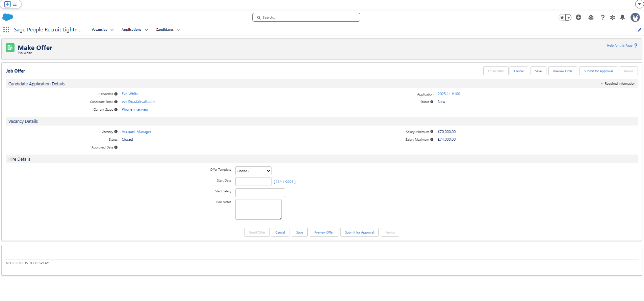Click the bottom Preview Offer button
The width and height of the screenshot is (644, 301).
coord(324,232)
